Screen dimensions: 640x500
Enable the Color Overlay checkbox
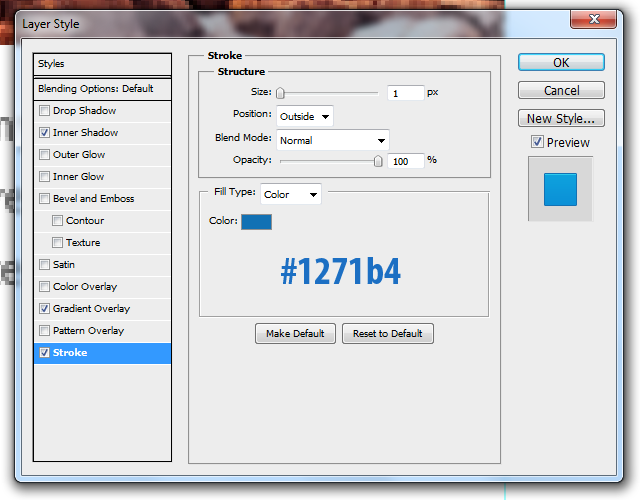tap(44, 287)
